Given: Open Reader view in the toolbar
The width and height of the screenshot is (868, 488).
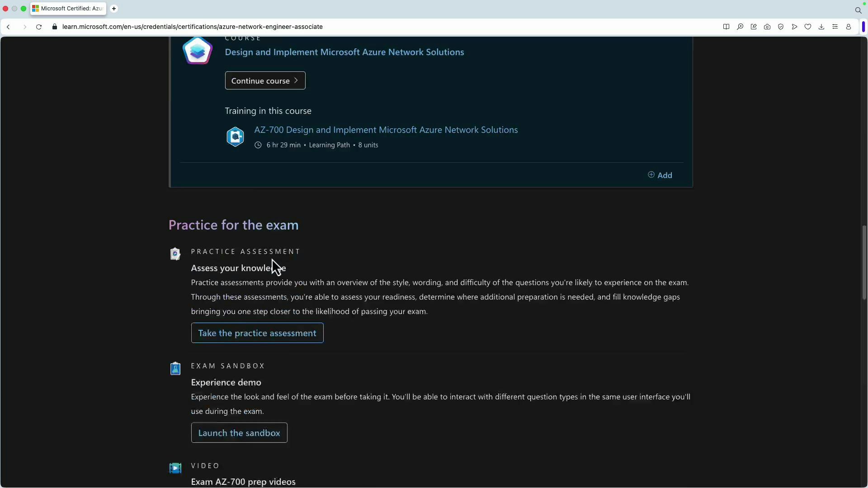Looking at the screenshot, I should tap(726, 27).
